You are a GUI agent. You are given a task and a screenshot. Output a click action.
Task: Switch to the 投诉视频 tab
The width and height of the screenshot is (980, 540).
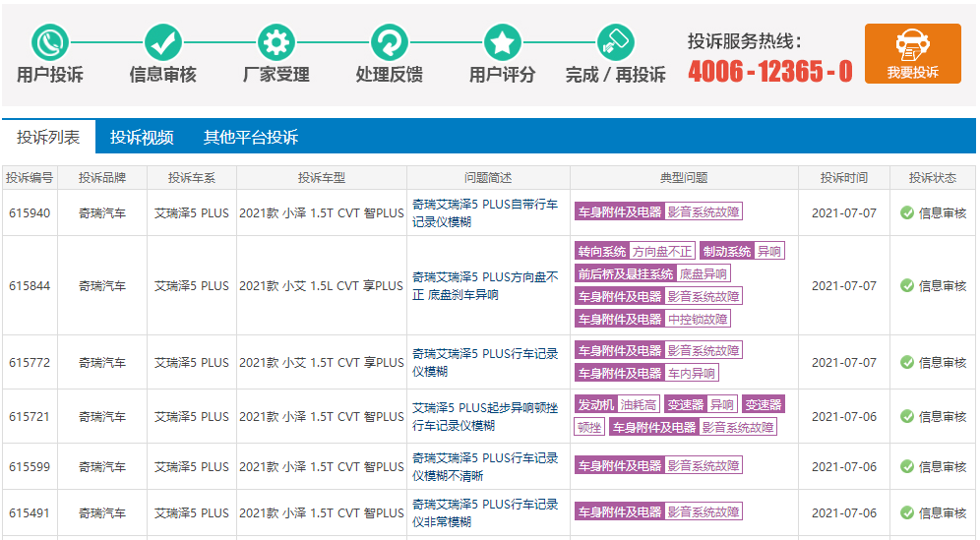click(142, 137)
